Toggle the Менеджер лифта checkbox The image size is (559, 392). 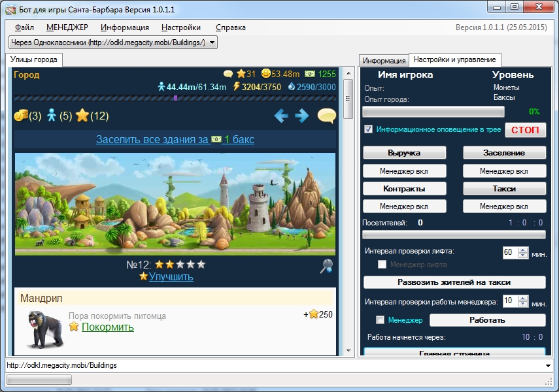click(x=382, y=265)
